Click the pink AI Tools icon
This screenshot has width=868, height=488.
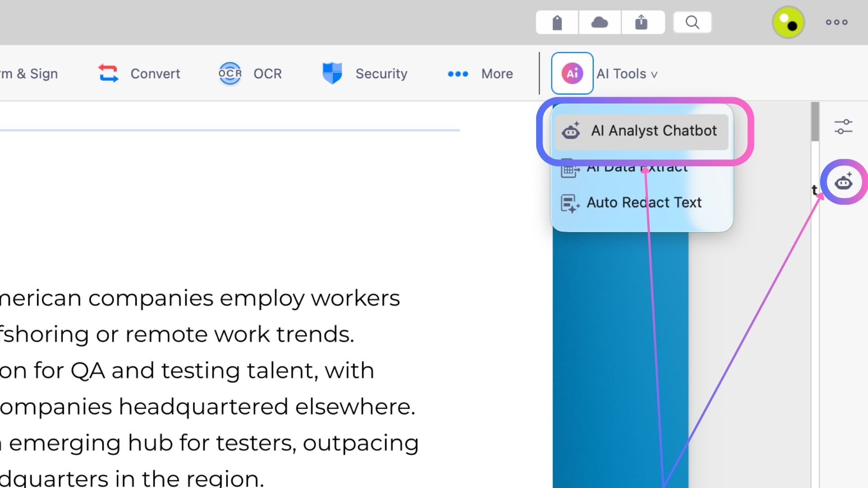pyautogui.click(x=572, y=73)
